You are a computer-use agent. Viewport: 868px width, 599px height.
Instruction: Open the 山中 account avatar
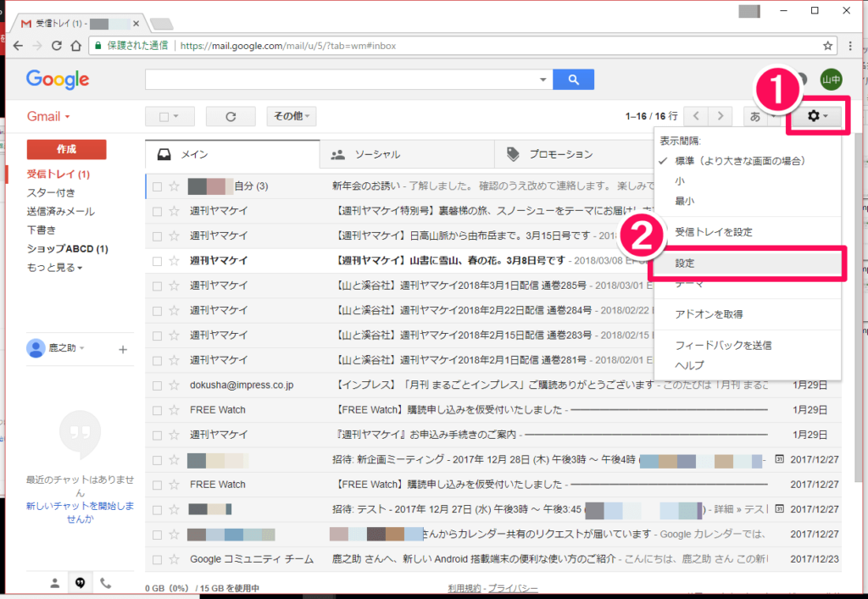tap(831, 80)
